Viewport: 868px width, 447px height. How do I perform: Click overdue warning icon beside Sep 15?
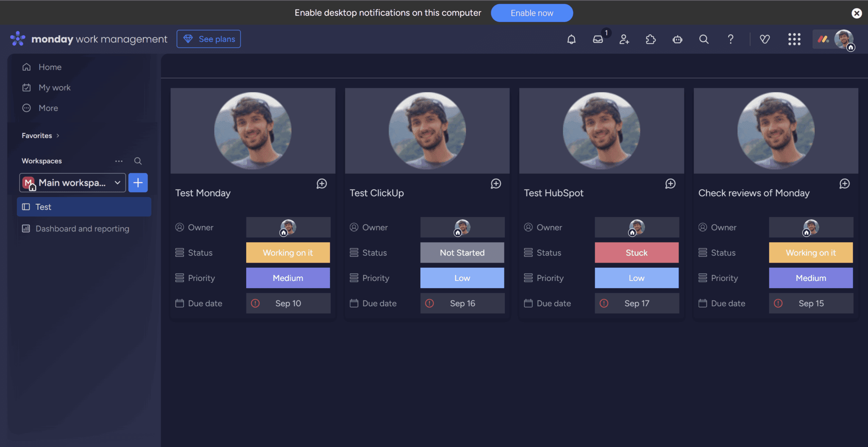tap(778, 303)
